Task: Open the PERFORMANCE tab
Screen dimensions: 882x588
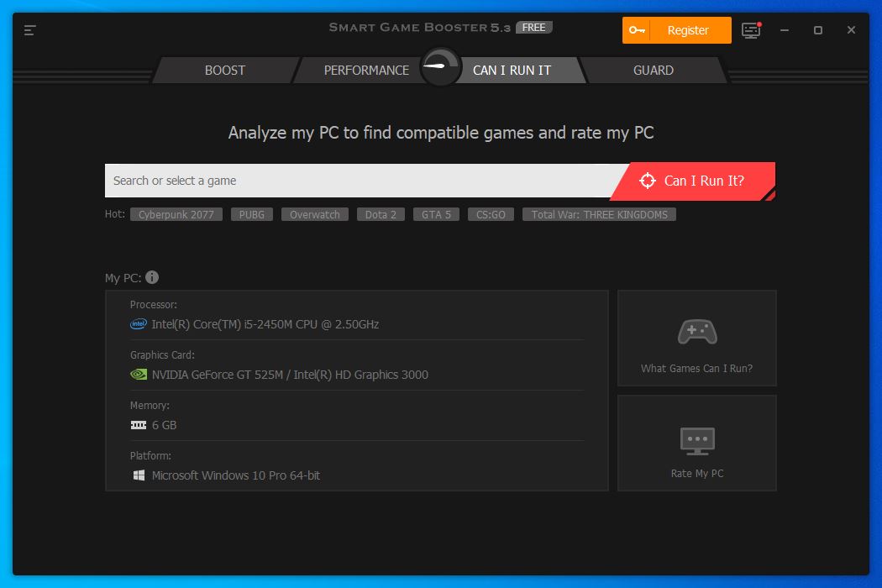Action: point(366,71)
